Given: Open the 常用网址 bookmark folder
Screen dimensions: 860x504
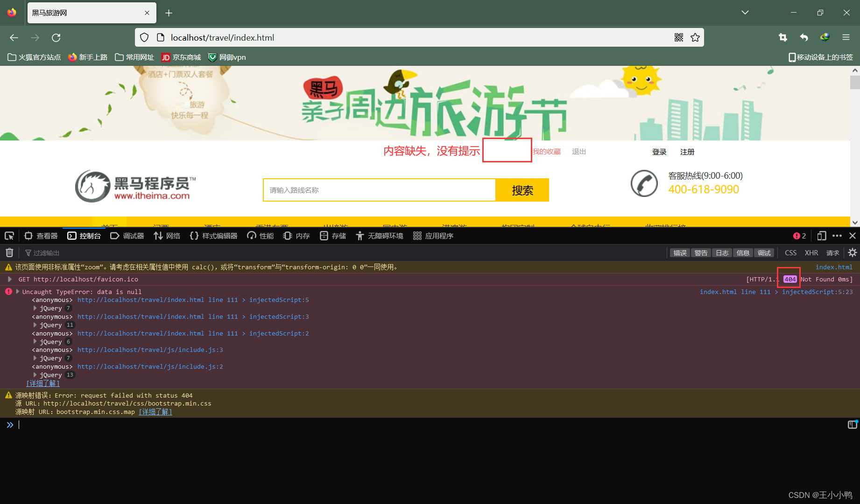Looking at the screenshot, I should (x=134, y=57).
